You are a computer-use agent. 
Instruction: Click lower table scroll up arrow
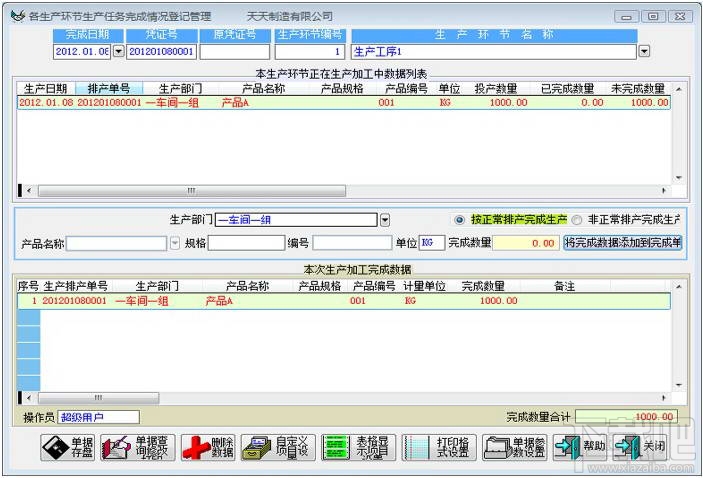click(679, 287)
